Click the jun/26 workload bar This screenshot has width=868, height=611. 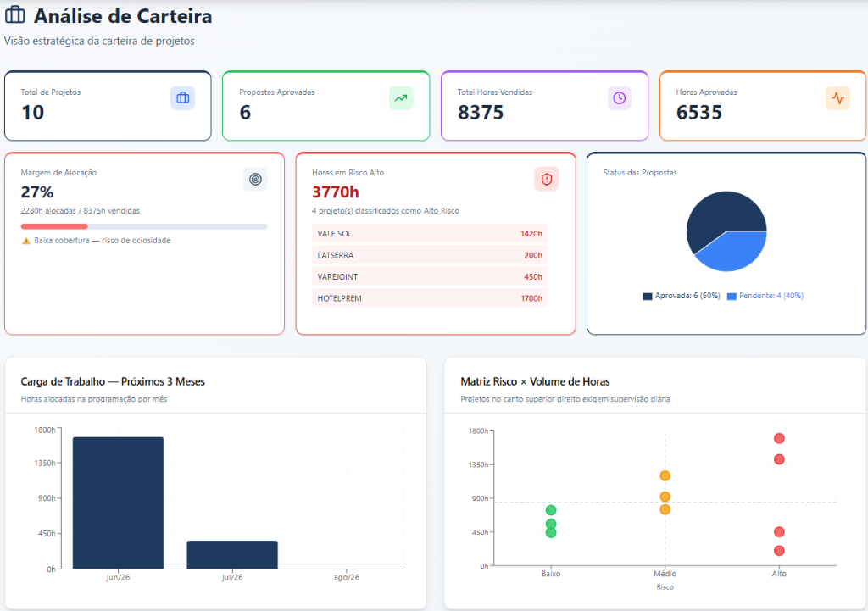pos(118,503)
